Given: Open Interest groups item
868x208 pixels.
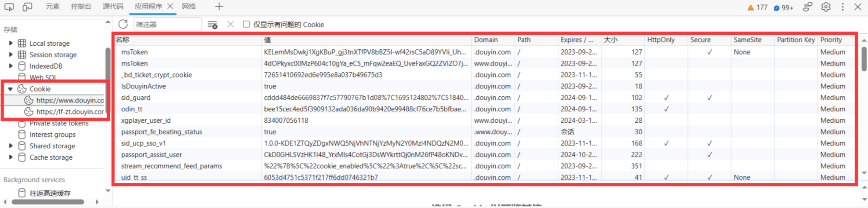Looking at the screenshot, I should (x=52, y=135).
